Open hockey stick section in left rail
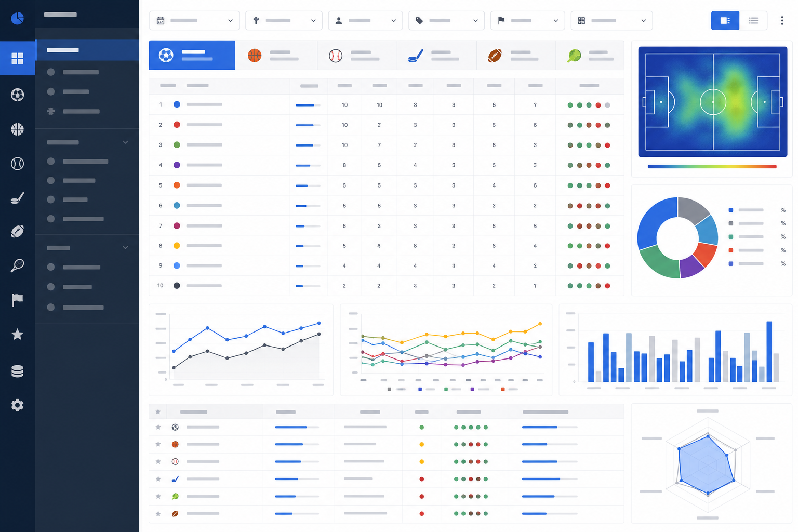Viewport: 798px width, 532px height. coord(17,198)
